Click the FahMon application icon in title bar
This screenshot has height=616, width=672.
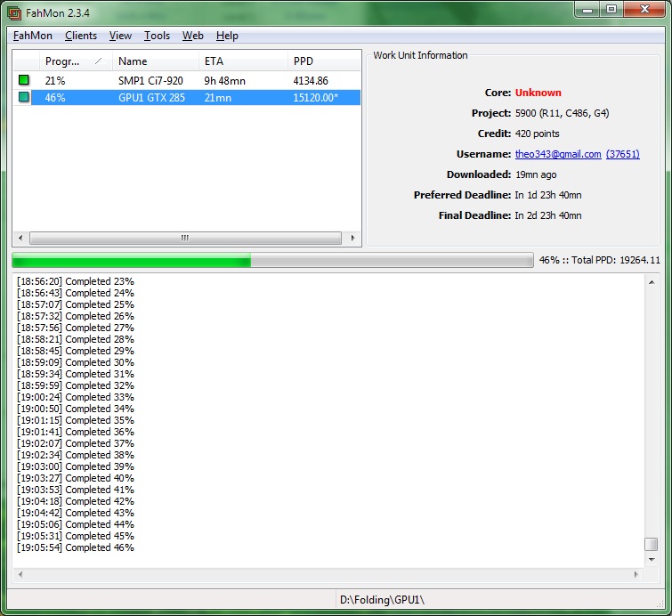[x=14, y=13]
